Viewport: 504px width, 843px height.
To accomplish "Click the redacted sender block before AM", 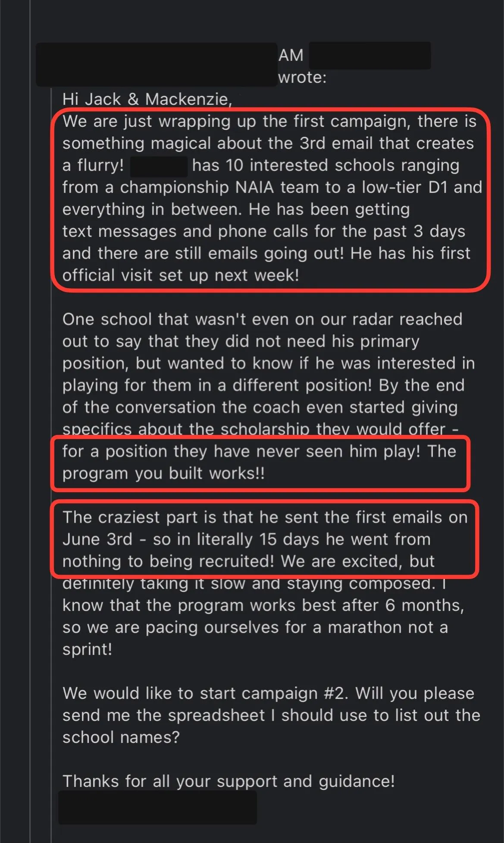I will (x=157, y=64).
